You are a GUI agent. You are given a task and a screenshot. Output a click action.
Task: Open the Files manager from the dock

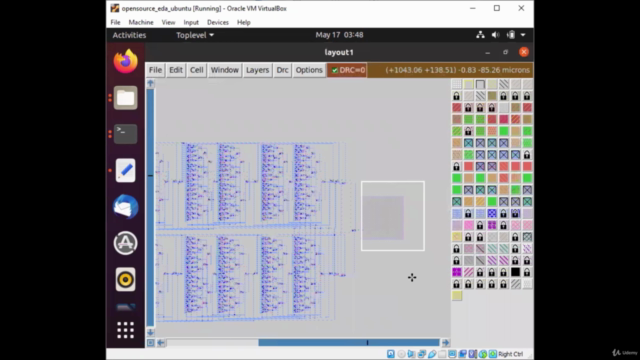(125, 98)
